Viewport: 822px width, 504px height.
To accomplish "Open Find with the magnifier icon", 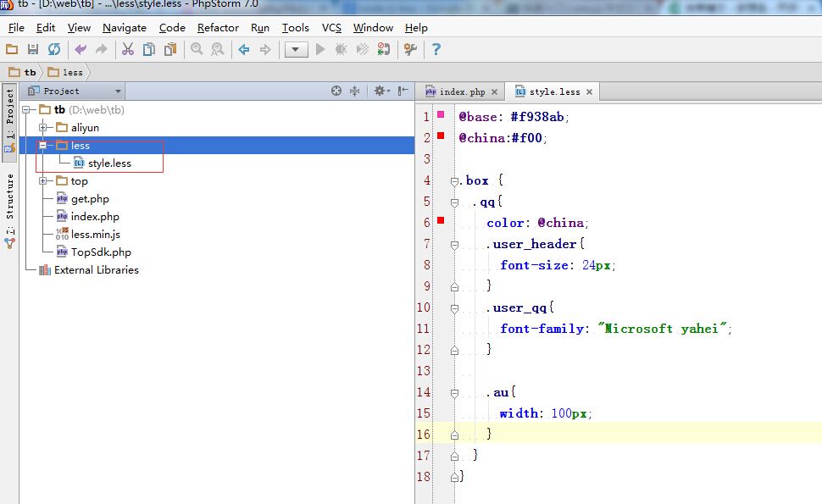I will pyautogui.click(x=197, y=49).
